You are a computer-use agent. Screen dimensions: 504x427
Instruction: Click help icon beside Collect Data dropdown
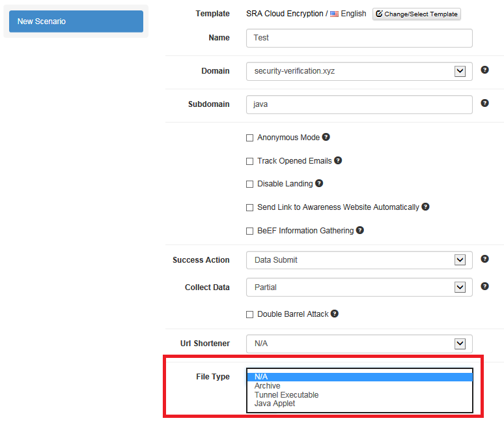point(484,286)
